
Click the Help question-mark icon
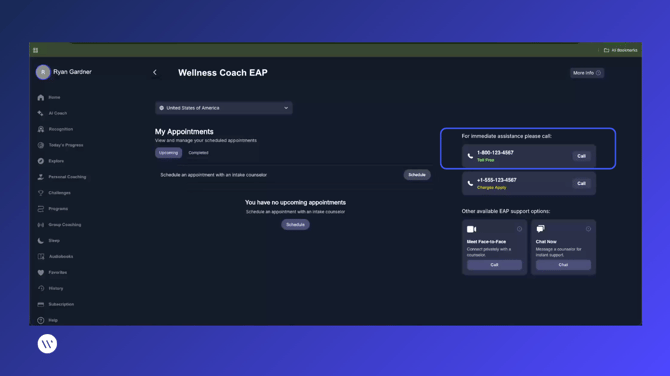click(41, 320)
